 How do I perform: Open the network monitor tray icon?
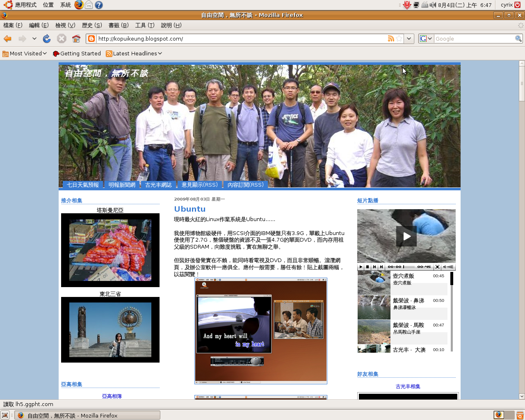coord(416,5)
